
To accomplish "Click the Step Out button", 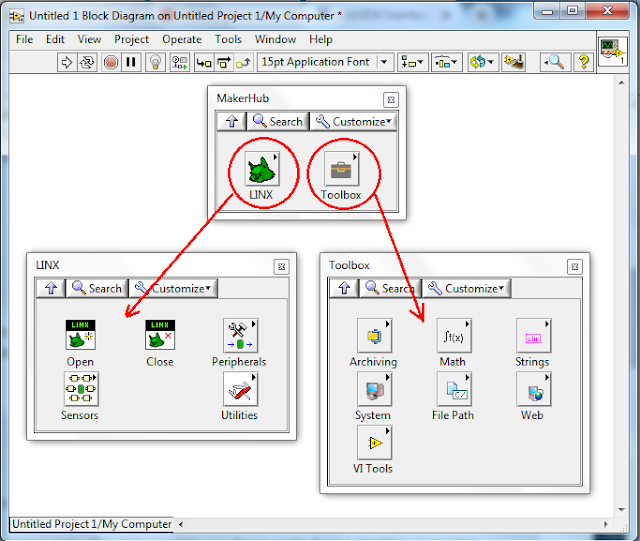I will point(244,62).
